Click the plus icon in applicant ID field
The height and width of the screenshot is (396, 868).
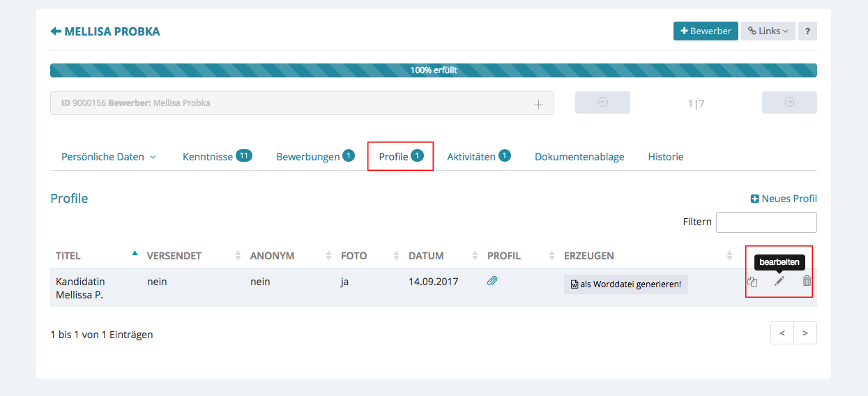[x=538, y=104]
